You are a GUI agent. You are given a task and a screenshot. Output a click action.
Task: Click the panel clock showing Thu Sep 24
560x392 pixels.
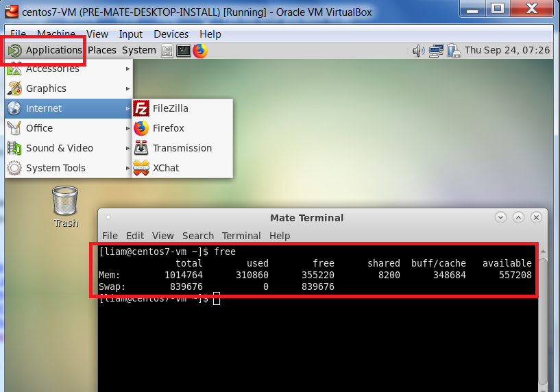[x=507, y=50]
